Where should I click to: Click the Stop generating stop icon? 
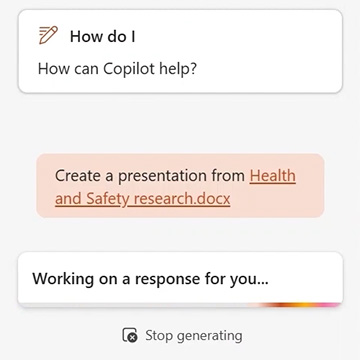coord(130,335)
